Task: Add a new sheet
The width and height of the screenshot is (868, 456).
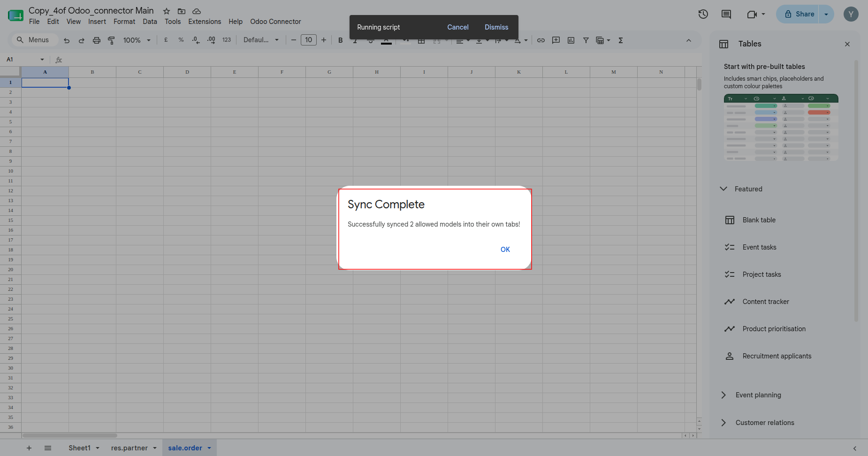Action: click(x=29, y=448)
